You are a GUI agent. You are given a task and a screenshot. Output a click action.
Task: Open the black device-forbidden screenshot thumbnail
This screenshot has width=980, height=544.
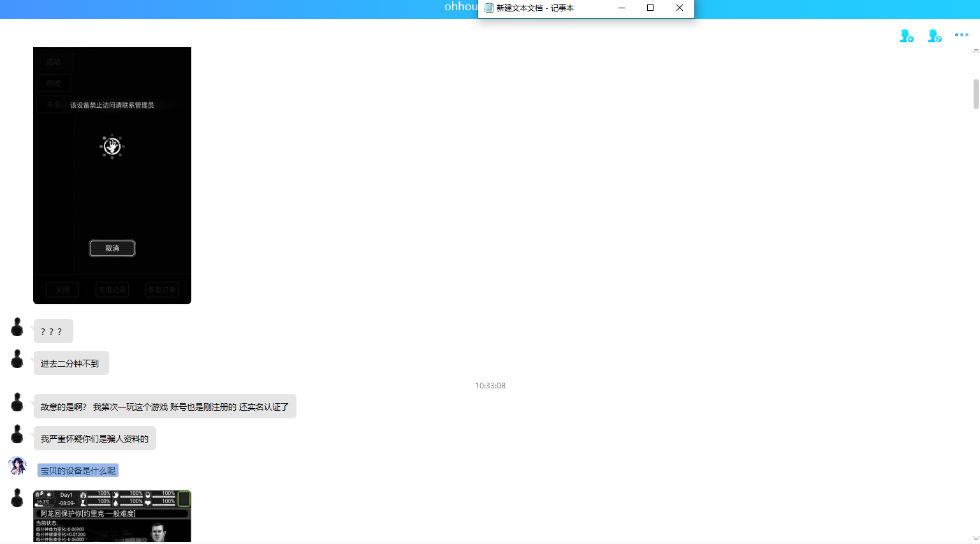pos(112,175)
